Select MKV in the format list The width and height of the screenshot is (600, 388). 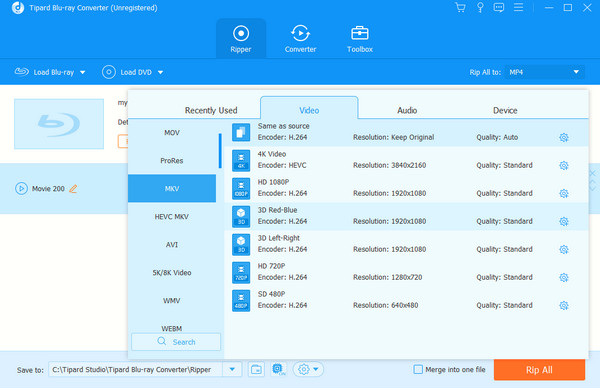[x=172, y=188]
